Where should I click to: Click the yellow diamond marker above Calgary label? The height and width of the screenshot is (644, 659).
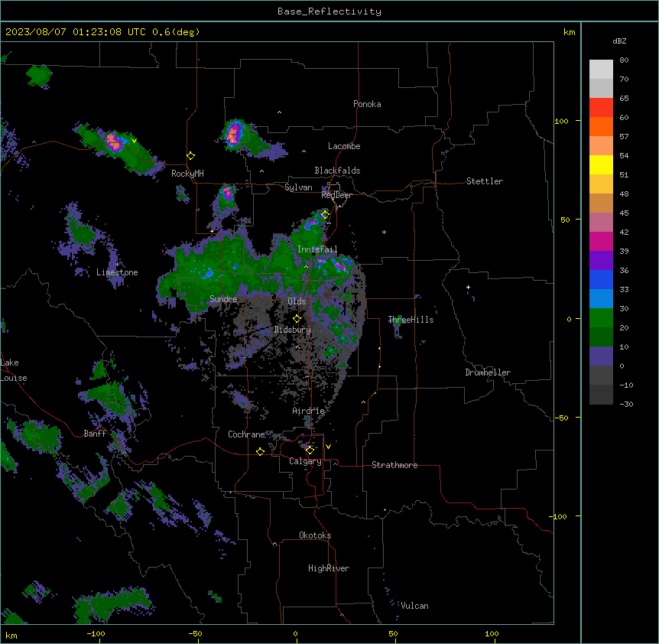(310, 450)
